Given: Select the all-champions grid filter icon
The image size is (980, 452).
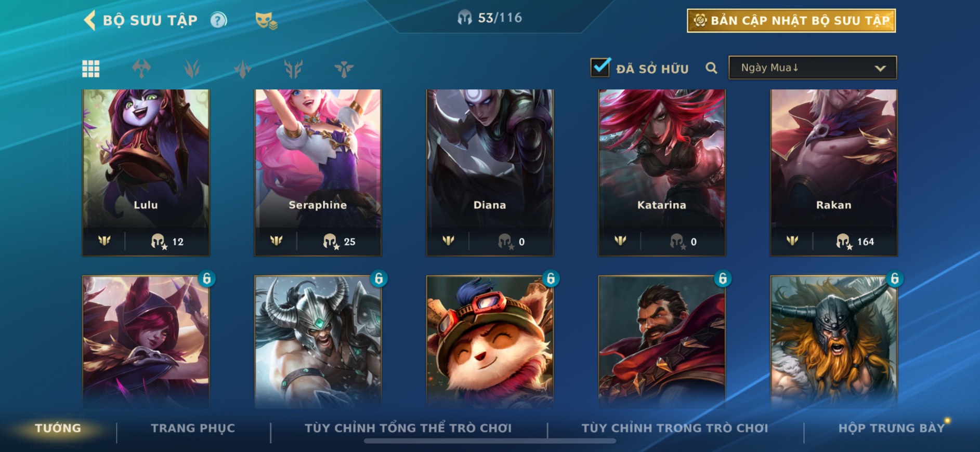Looking at the screenshot, I should pos(91,69).
